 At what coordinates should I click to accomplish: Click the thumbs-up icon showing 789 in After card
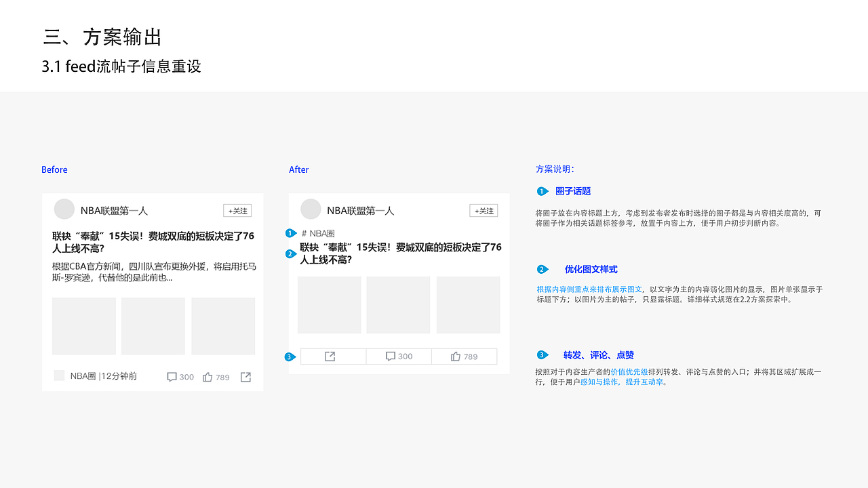454,356
